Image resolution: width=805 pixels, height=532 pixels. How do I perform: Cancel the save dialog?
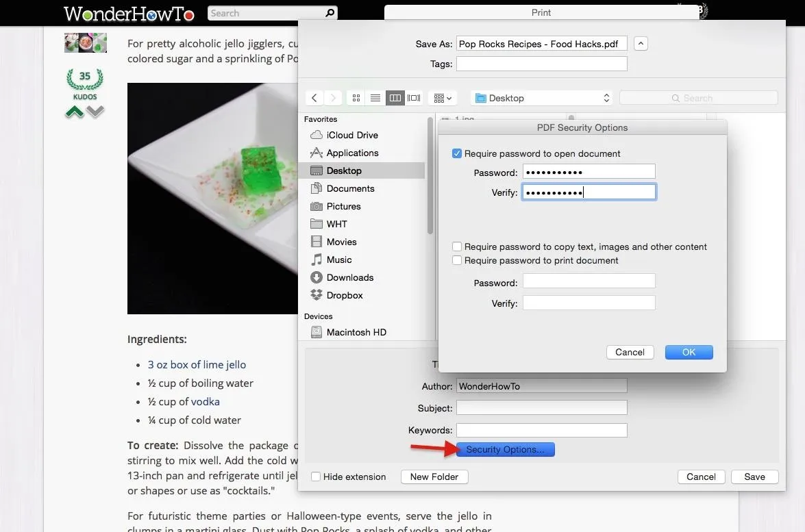pos(701,477)
